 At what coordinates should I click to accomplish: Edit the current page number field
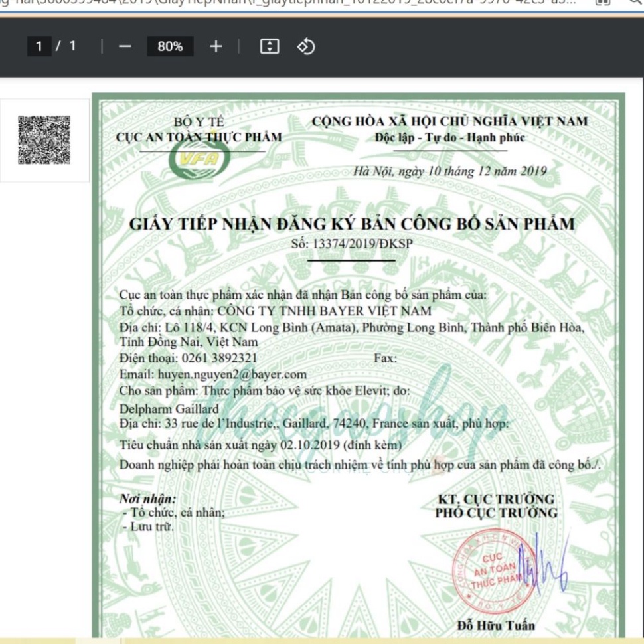tap(39, 46)
